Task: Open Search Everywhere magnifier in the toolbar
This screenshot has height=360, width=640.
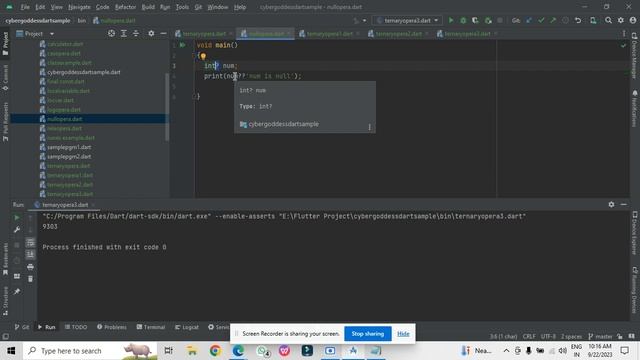Action: tap(609, 20)
